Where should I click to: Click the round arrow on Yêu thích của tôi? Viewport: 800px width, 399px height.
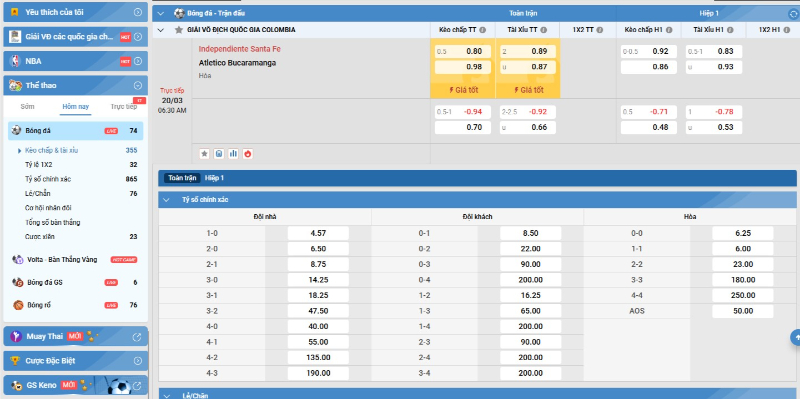(138, 12)
